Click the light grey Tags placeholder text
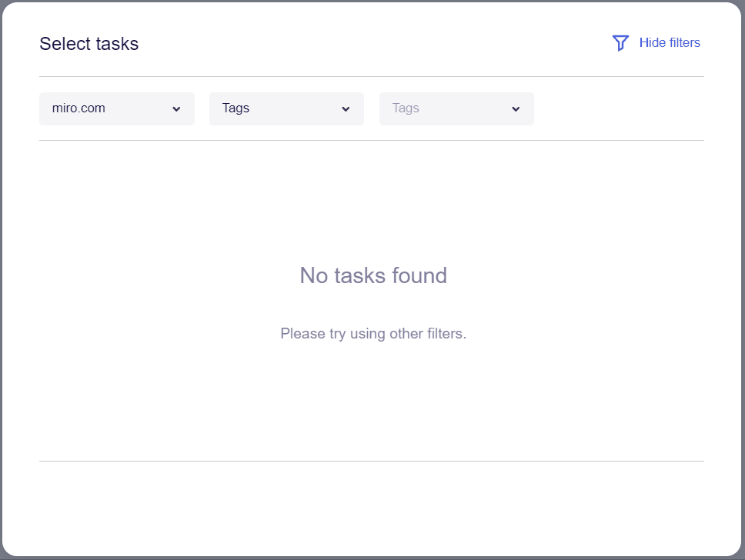 click(x=406, y=108)
